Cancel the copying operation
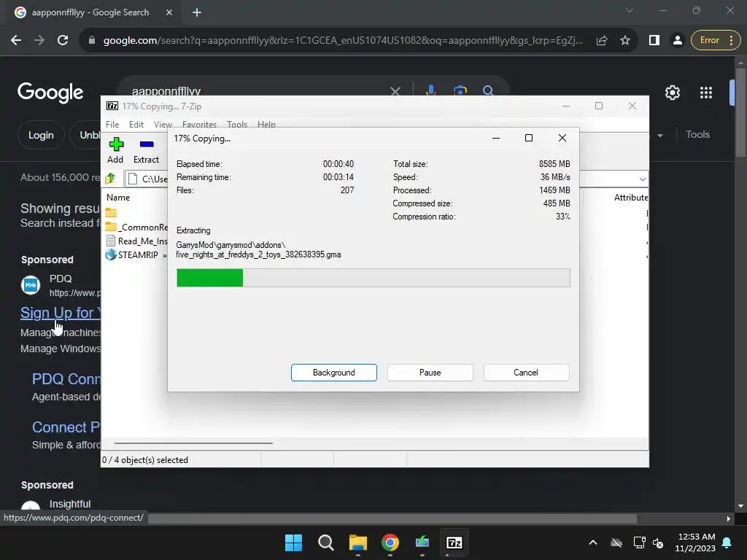The height and width of the screenshot is (560, 747). point(526,373)
